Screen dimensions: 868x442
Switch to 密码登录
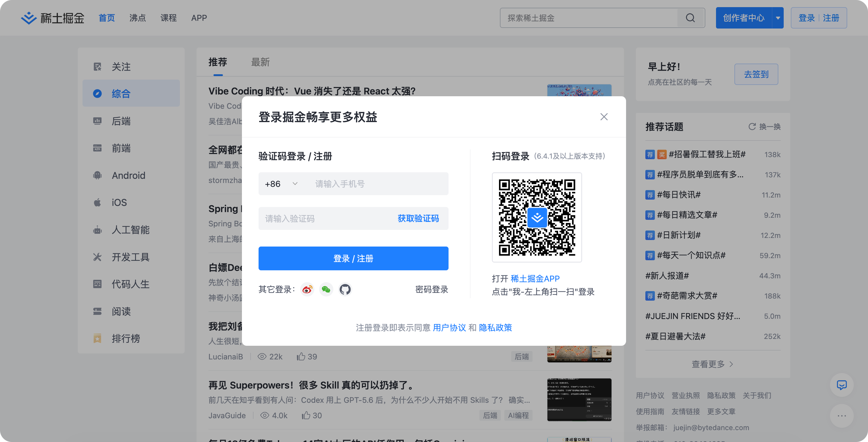(432, 289)
